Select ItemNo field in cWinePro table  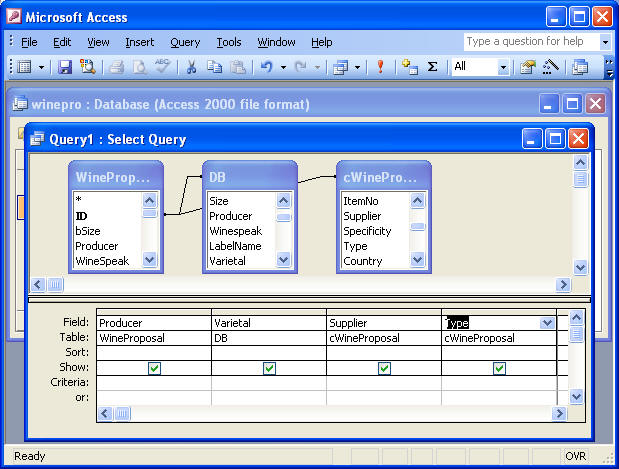click(x=360, y=201)
